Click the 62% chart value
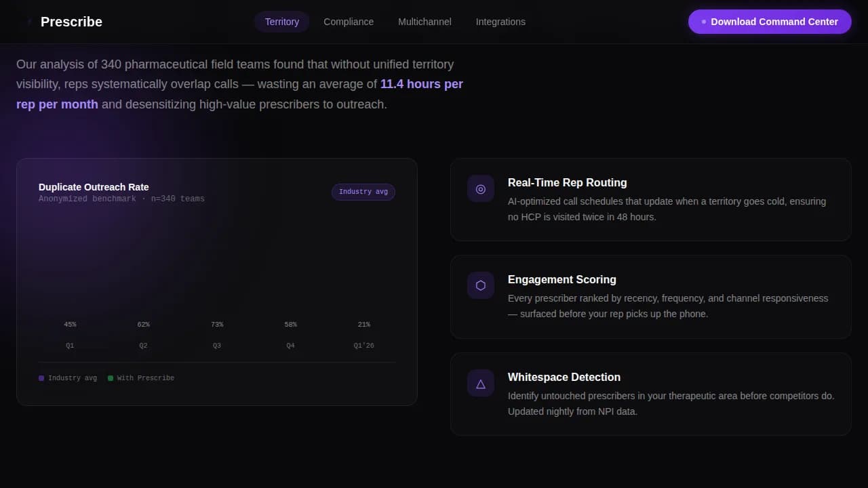This screenshot has height=488, width=868. point(143,325)
